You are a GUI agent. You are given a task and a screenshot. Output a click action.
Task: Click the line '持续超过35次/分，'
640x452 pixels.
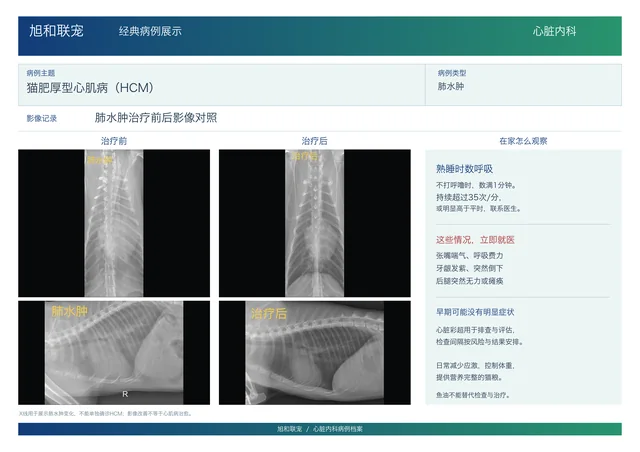coord(469,197)
